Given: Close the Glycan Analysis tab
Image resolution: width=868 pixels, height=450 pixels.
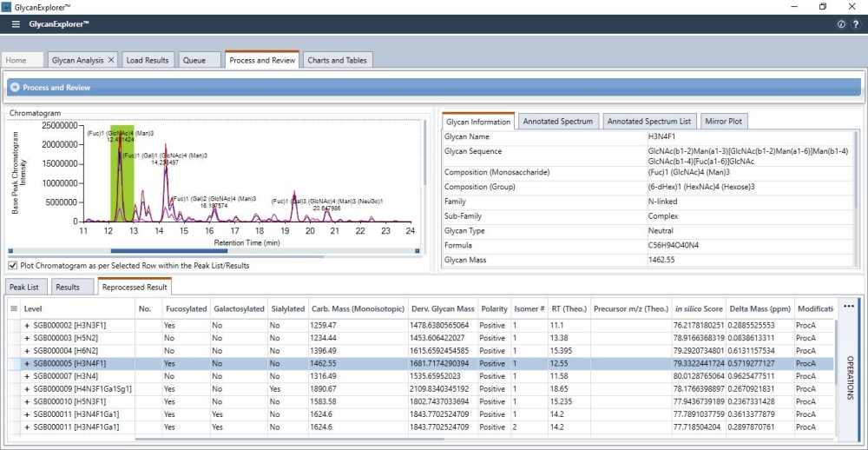Looking at the screenshot, I should 111,61.
